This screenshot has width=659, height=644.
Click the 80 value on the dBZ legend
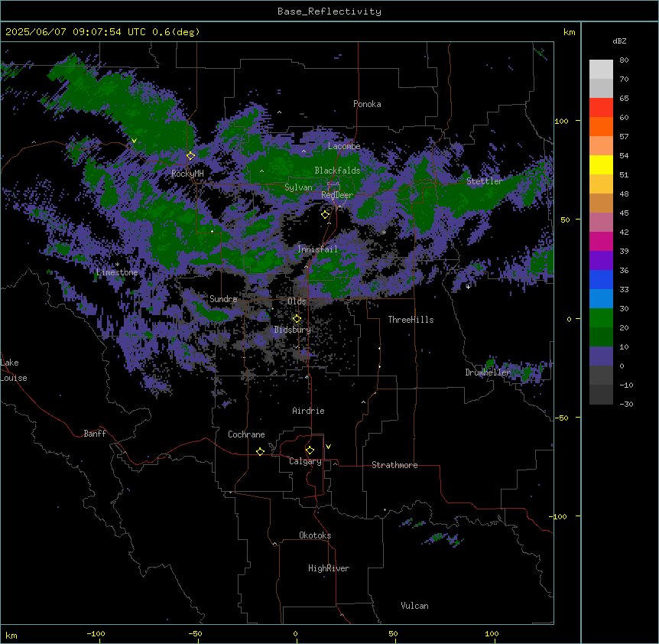click(624, 60)
